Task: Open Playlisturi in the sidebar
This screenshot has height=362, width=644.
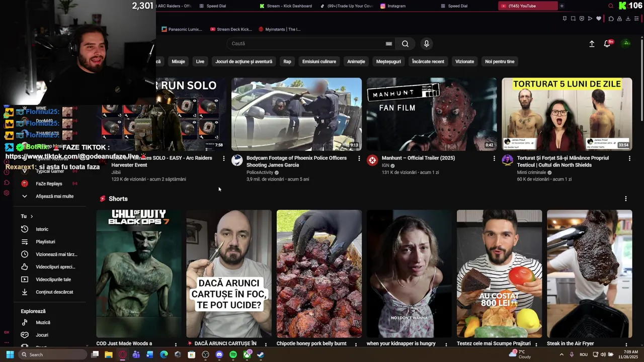Action: [x=49, y=242]
